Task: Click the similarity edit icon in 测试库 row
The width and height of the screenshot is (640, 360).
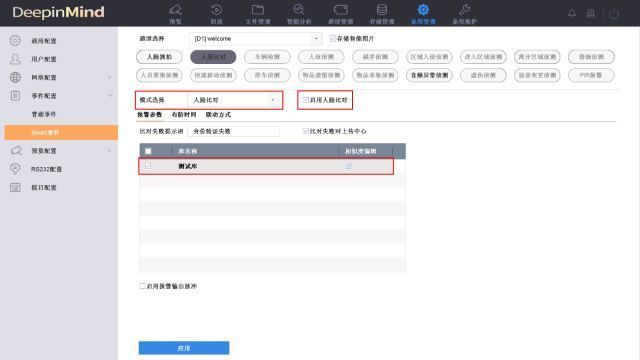Action: coord(349,166)
